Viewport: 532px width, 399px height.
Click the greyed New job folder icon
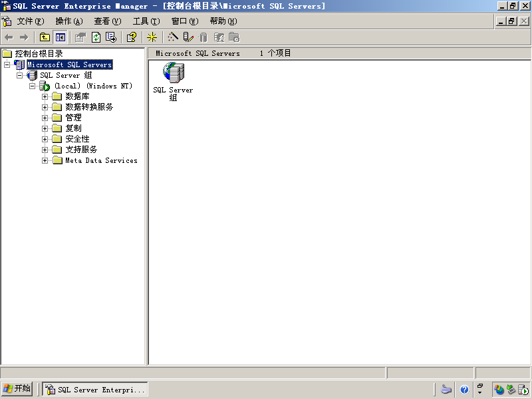pyautogui.click(x=234, y=37)
